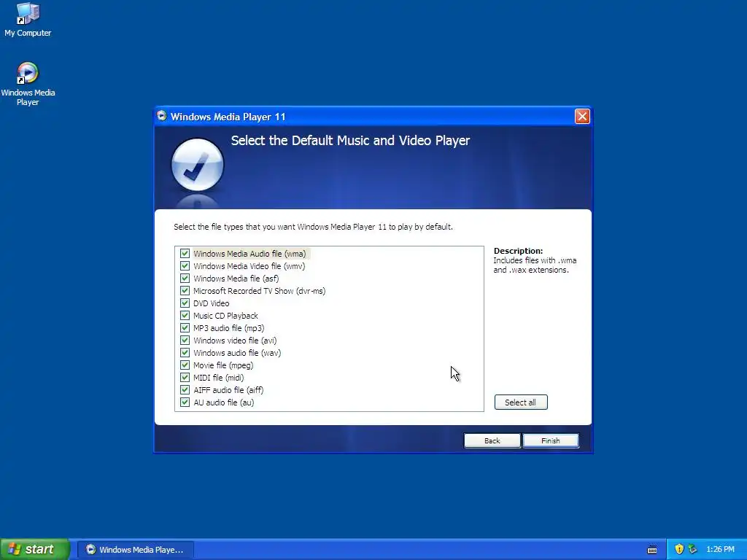Click the security shield tray icon
The height and width of the screenshot is (560, 747).
click(679, 549)
